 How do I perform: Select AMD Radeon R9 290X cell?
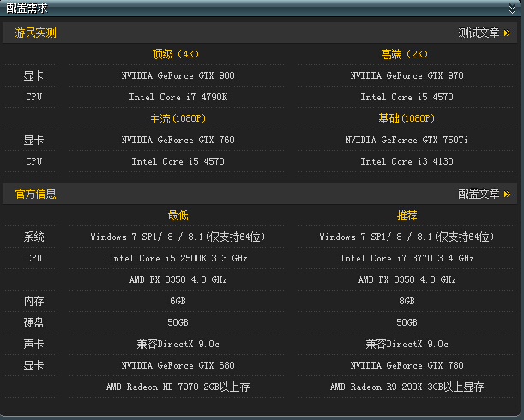coord(407,387)
